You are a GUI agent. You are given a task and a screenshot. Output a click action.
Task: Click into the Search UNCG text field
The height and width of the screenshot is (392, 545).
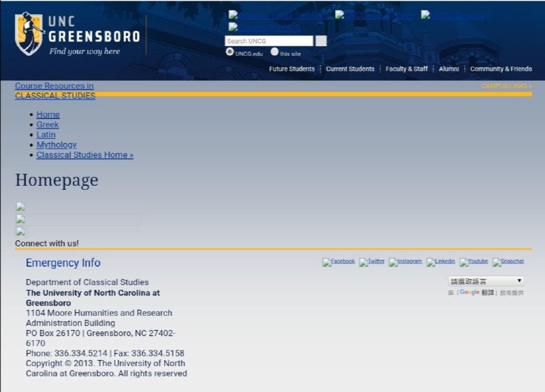tap(268, 41)
